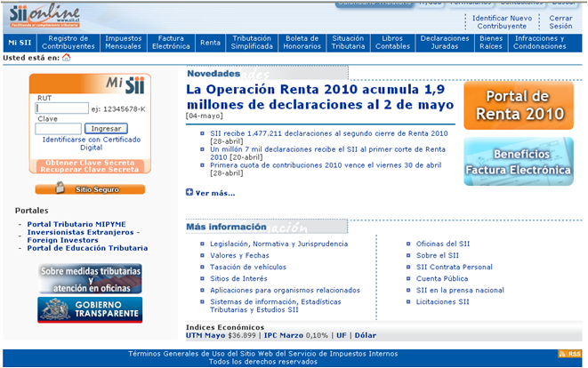Open Primera cuota de contribuciones news
The image size is (588, 368).
pyautogui.click(x=326, y=164)
